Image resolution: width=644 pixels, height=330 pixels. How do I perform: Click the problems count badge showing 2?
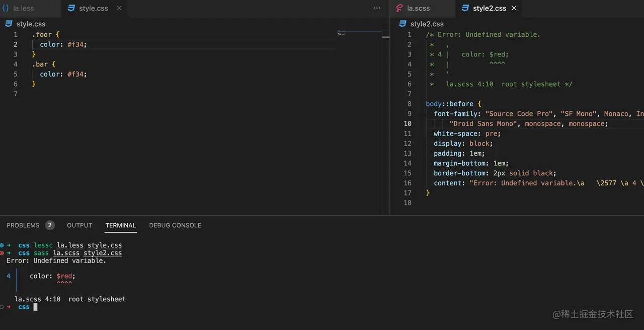tap(50, 225)
